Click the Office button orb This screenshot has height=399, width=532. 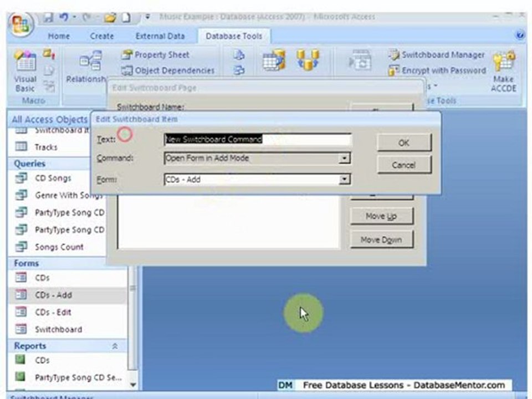(x=21, y=24)
